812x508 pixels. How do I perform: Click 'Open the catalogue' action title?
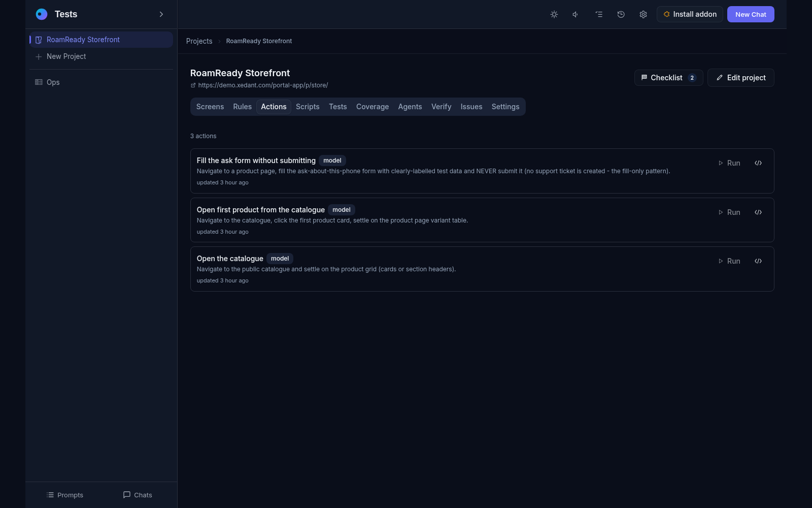click(230, 259)
